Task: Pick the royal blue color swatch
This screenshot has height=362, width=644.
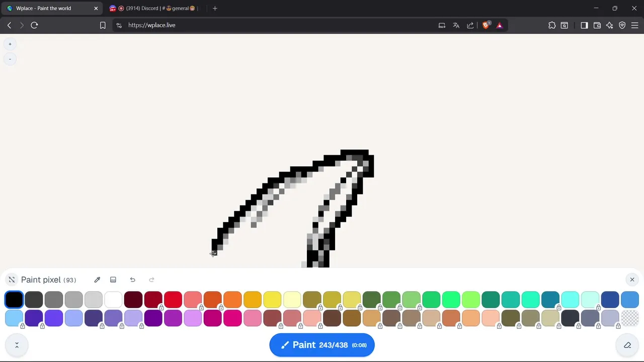Action: point(610,300)
